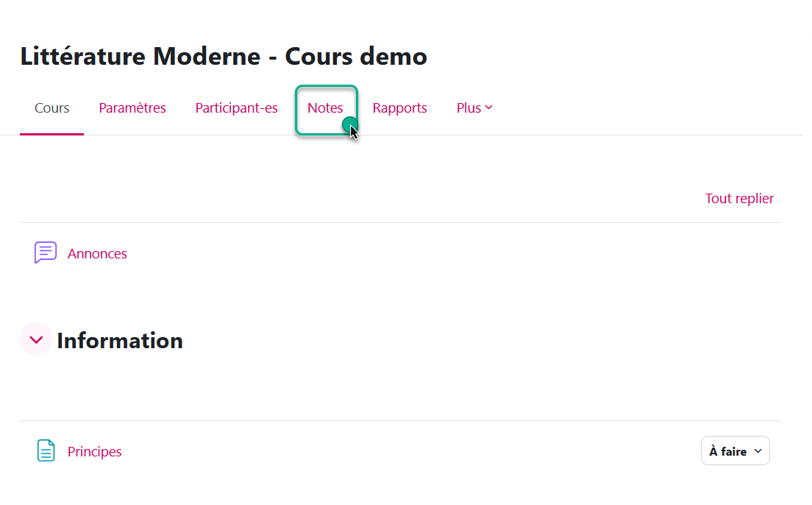The width and height of the screenshot is (812, 505).
Task: Click empty space right of Annonces row
Action: point(441,253)
